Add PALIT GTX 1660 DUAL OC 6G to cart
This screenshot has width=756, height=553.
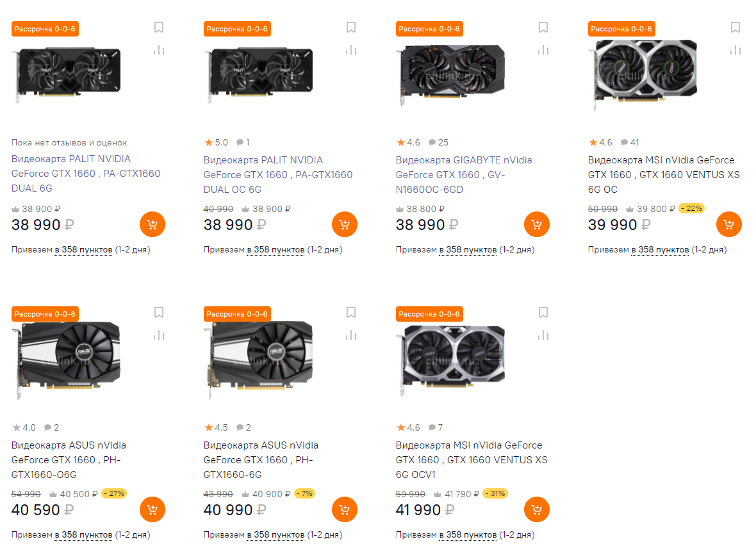click(x=345, y=224)
